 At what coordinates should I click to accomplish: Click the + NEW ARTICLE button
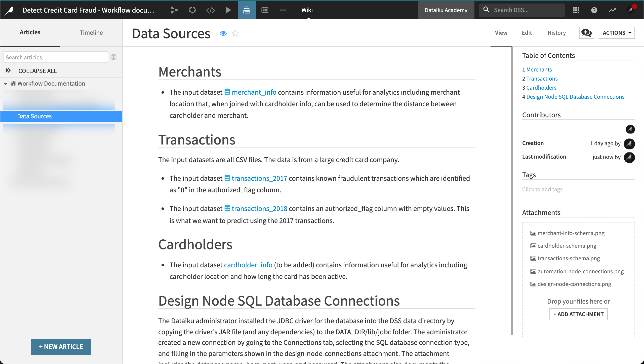[61, 347]
